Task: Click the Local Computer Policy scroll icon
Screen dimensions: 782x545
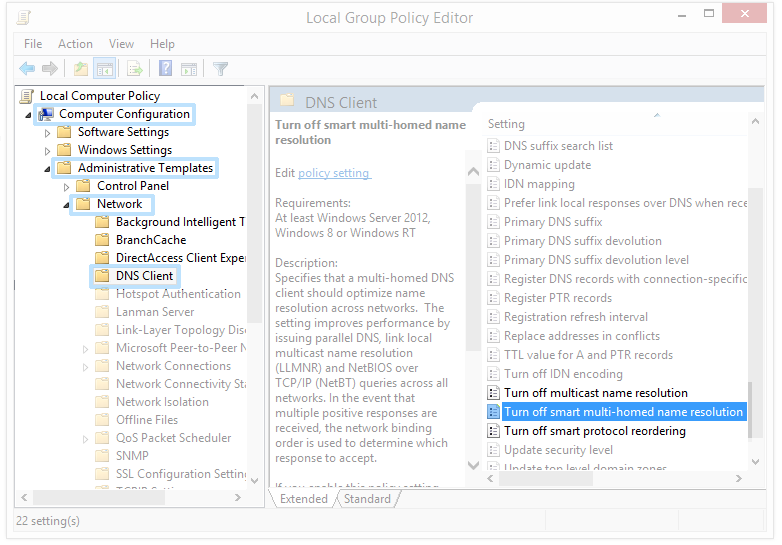Action: (27, 96)
